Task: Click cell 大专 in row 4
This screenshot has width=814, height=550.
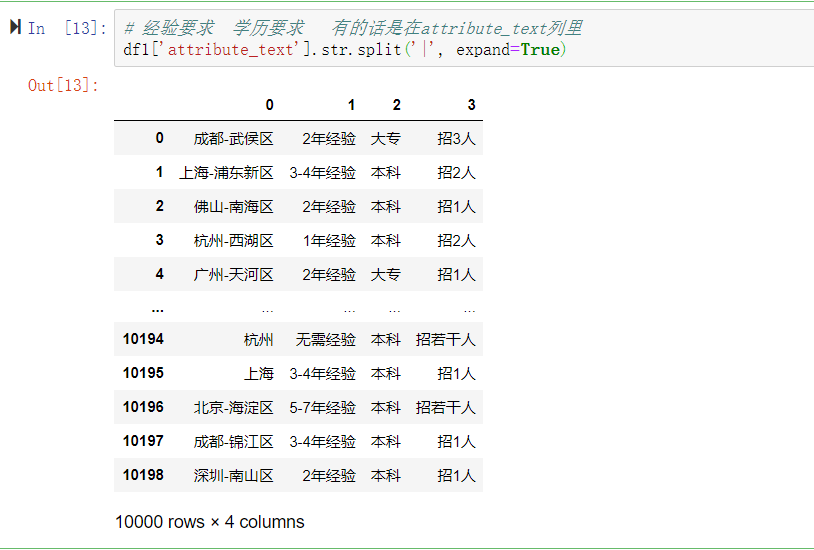Action: [386, 274]
